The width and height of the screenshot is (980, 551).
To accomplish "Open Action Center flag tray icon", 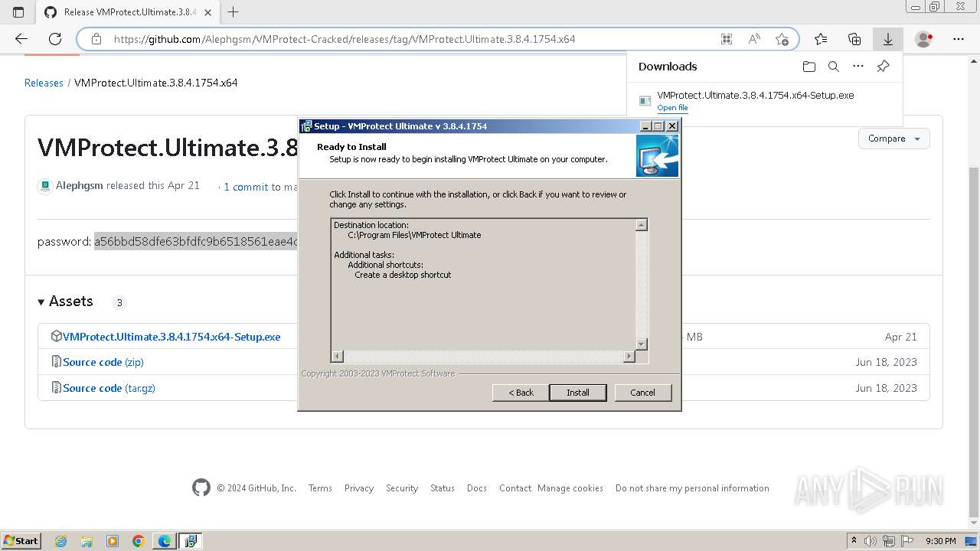I will point(909,541).
